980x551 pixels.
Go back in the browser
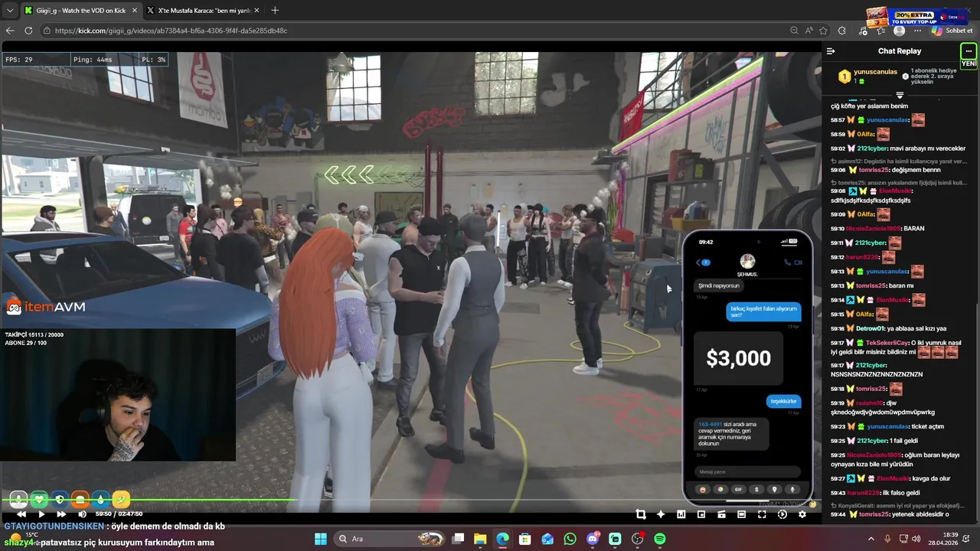tap(10, 31)
